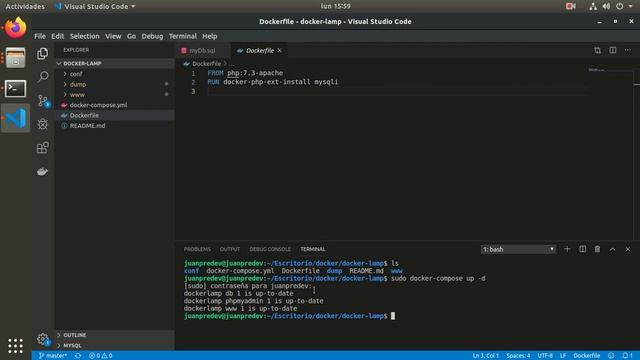The height and width of the screenshot is (360, 640).
Task: Open errors and warnings count indicator
Action: [x=100, y=356]
